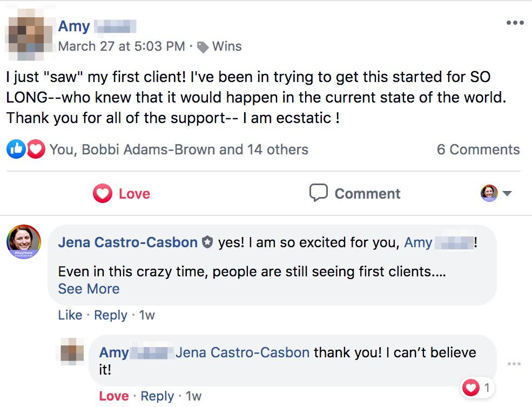Open the Wins topic link
This screenshot has width=532, height=407.
point(227,46)
